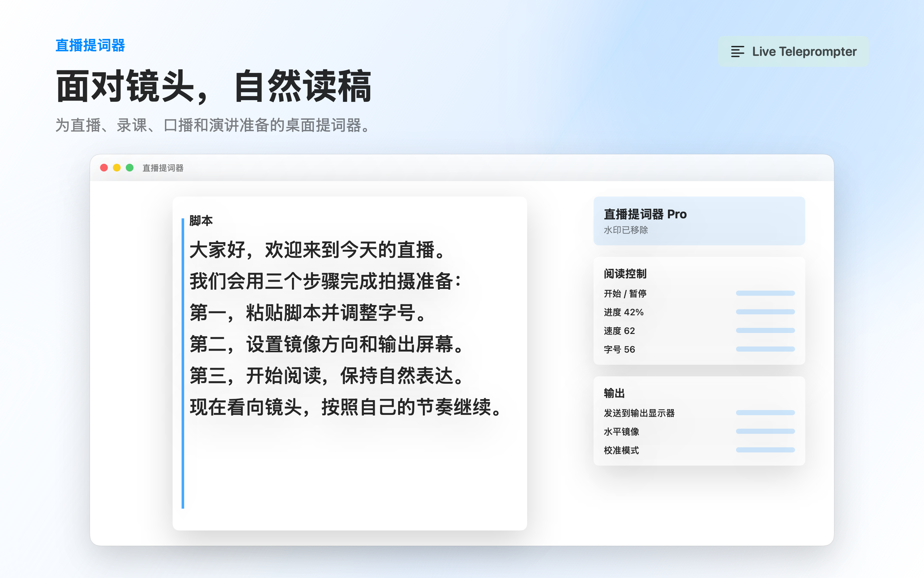
Task: Click the 水印已移除 status text
Action: (626, 230)
